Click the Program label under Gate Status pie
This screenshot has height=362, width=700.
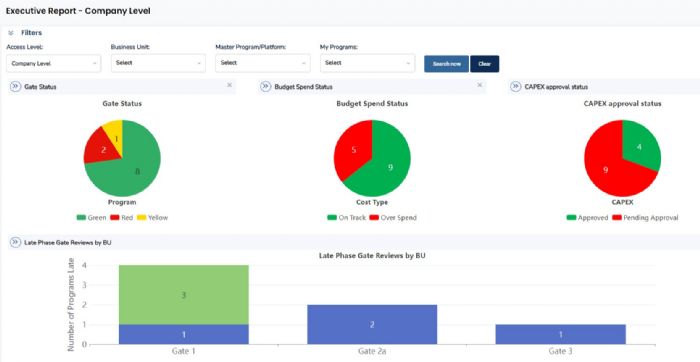click(122, 202)
